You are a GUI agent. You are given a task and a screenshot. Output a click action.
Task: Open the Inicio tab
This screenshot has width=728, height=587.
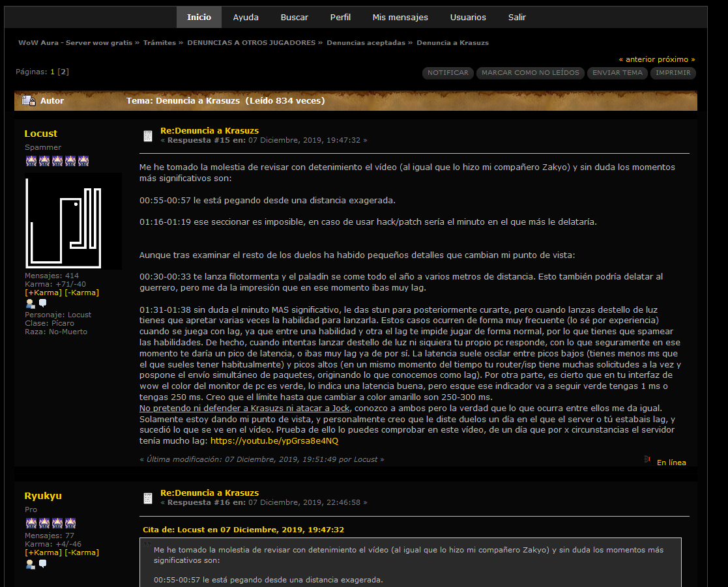pyautogui.click(x=199, y=17)
